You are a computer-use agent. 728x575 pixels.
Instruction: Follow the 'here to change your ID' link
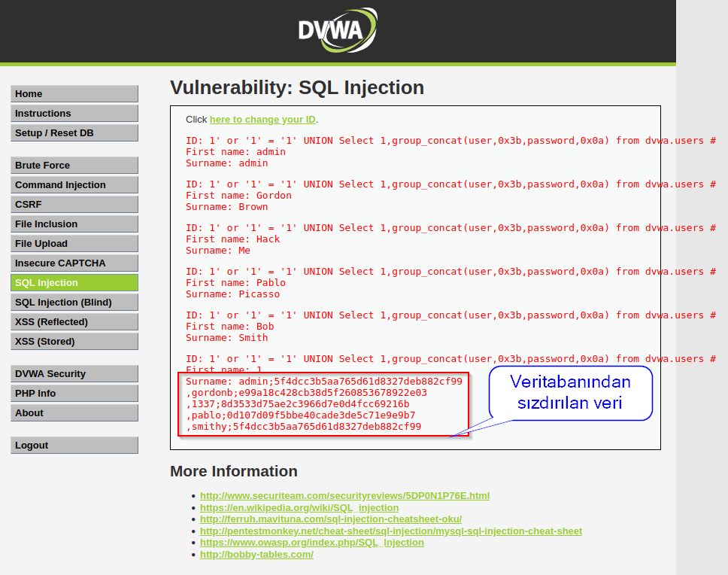pos(262,120)
